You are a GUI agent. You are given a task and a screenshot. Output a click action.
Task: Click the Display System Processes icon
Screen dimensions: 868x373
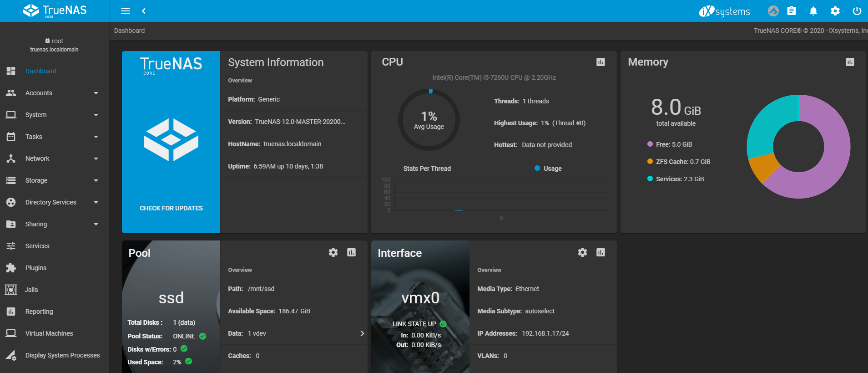pyautogui.click(x=11, y=355)
